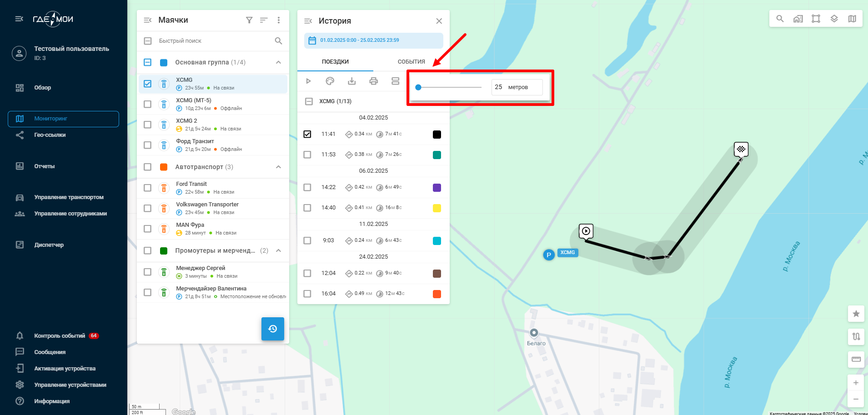This screenshot has width=868, height=415.
Task: Click the ruler measurement tool on map
Action: click(x=856, y=359)
